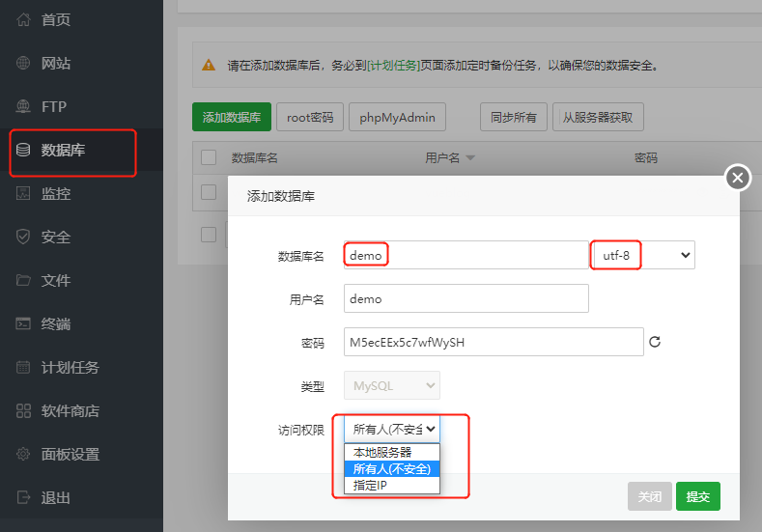
Task: Click the green 添加数据库 button
Action: point(232,117)
